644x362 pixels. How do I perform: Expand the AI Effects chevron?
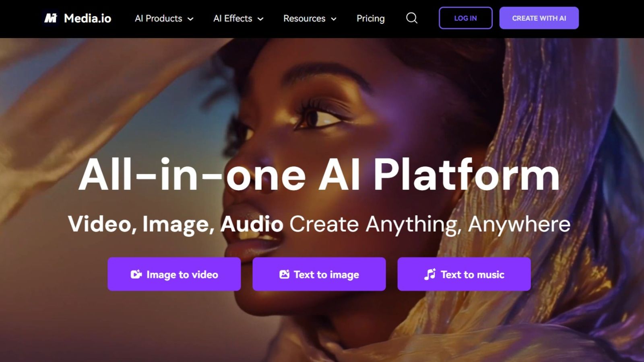260,19
